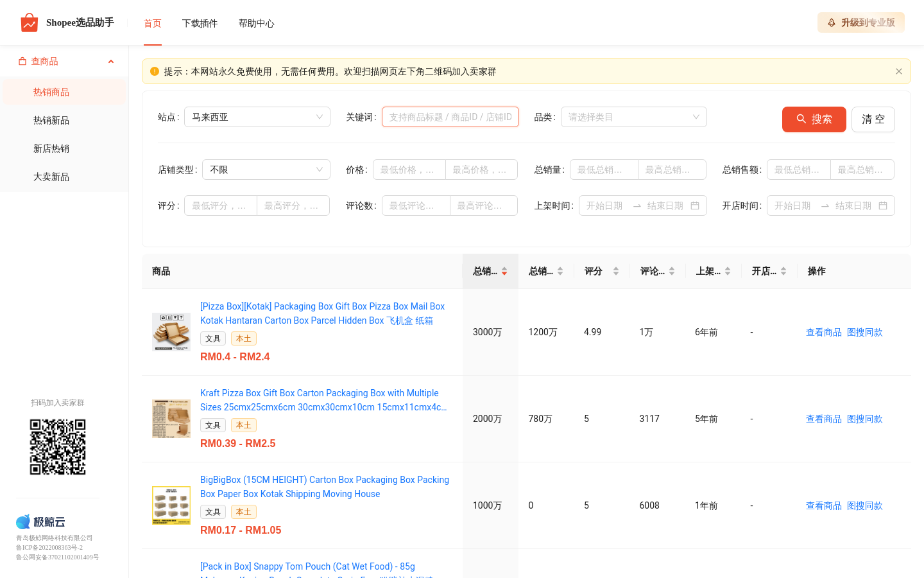
Task: Click price RM0.39 - RM2.5
Action: coord(238,443)
